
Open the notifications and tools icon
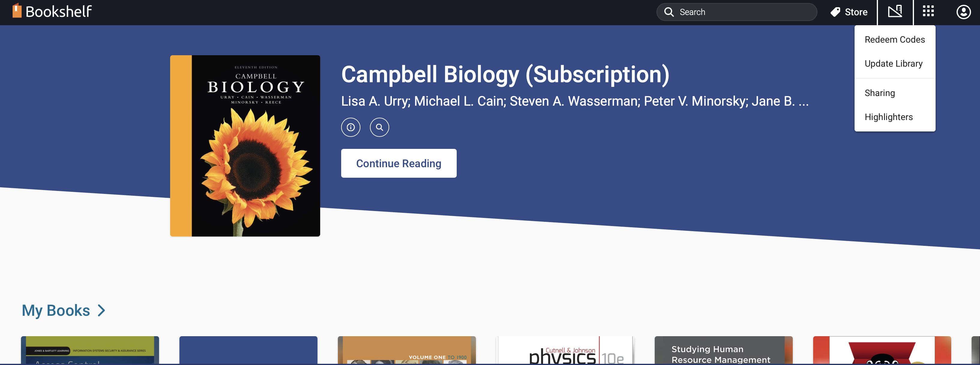895,12
